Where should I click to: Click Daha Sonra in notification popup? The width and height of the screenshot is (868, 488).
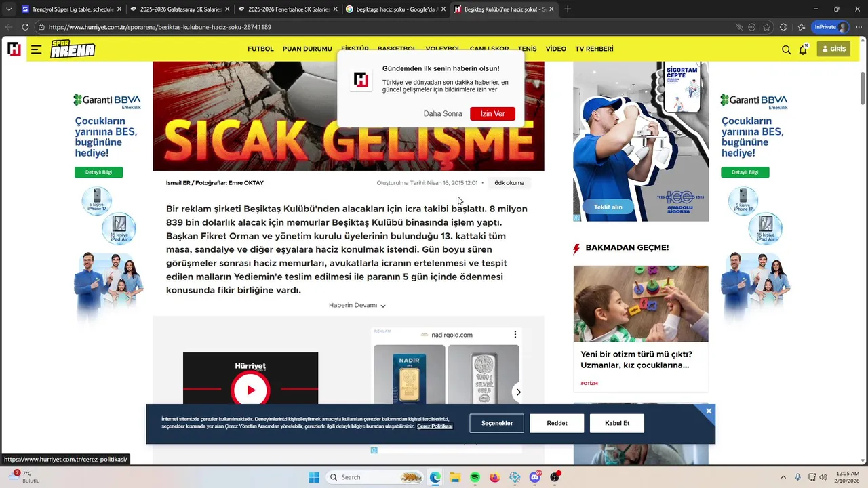[x=443, y=114]
